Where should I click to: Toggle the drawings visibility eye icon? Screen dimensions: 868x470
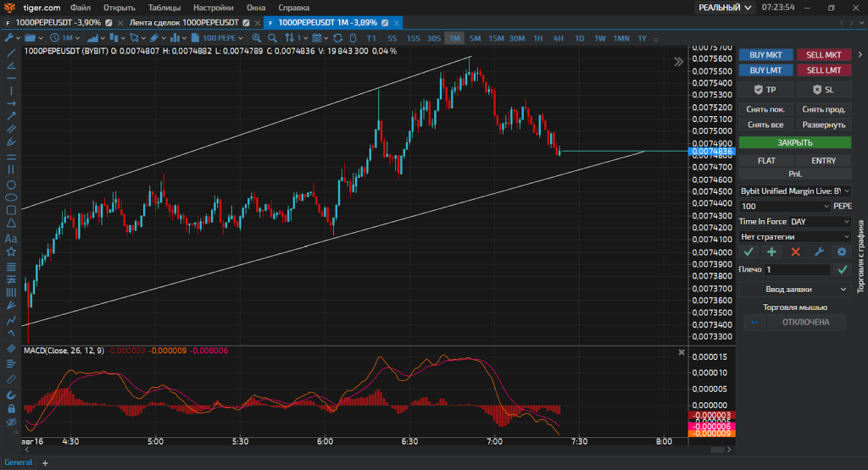[11, 421]
